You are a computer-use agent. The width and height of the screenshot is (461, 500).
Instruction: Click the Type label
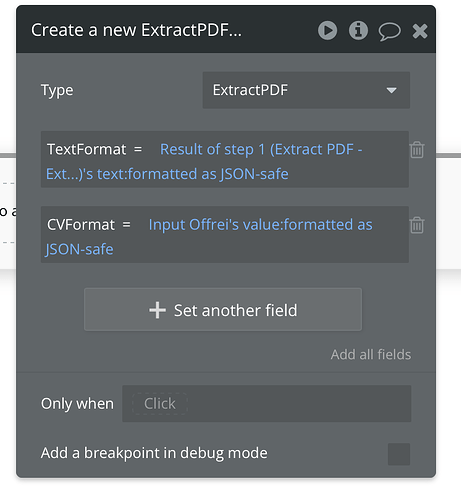click(x=57, y=90)
